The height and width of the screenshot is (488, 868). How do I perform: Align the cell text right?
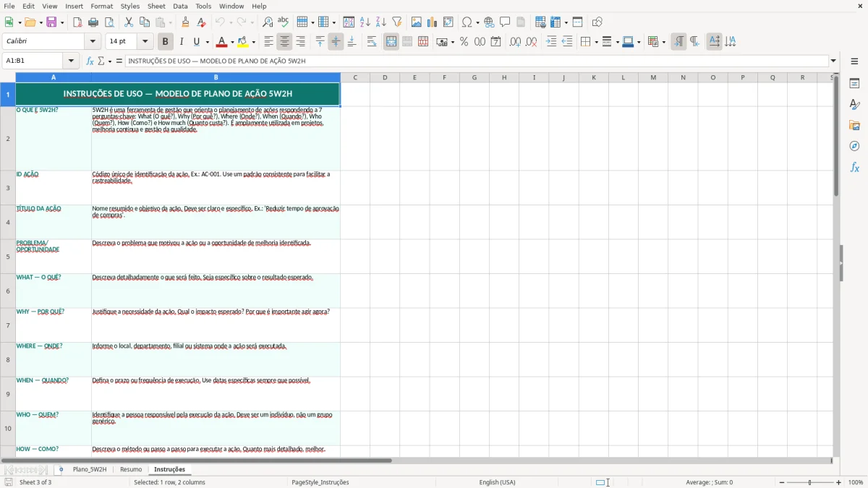tap(300, 42)
